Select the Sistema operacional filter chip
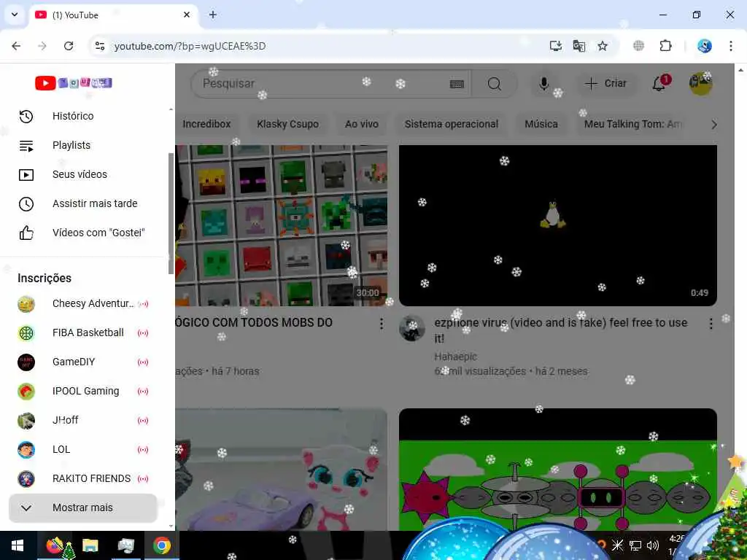 [451, 124]
